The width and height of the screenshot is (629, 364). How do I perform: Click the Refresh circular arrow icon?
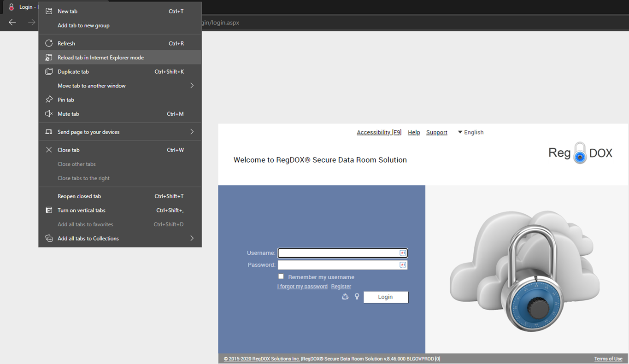(x=49, y=43)
